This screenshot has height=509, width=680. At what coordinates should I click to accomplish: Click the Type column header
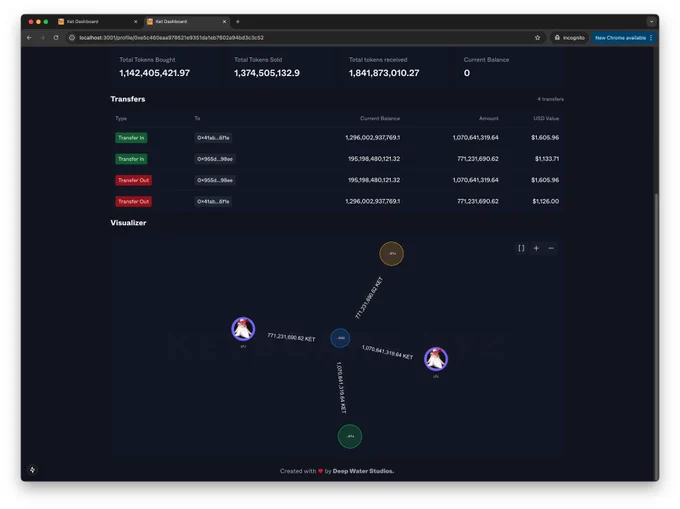(x=121, y=118)
